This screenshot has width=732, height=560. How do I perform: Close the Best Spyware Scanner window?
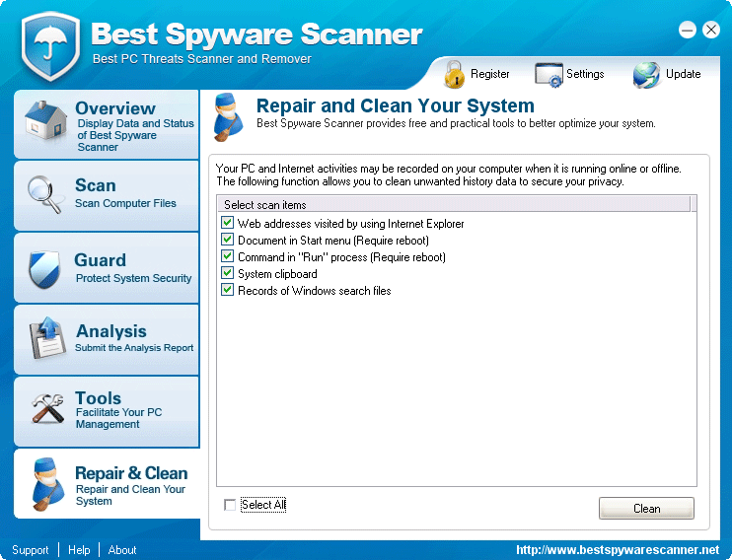point(711,31)
